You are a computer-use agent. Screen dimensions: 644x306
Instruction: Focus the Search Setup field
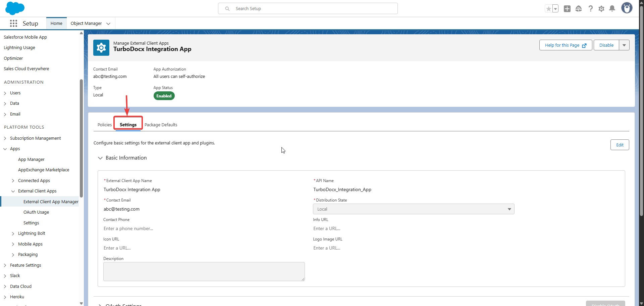[x=308, y=8]
